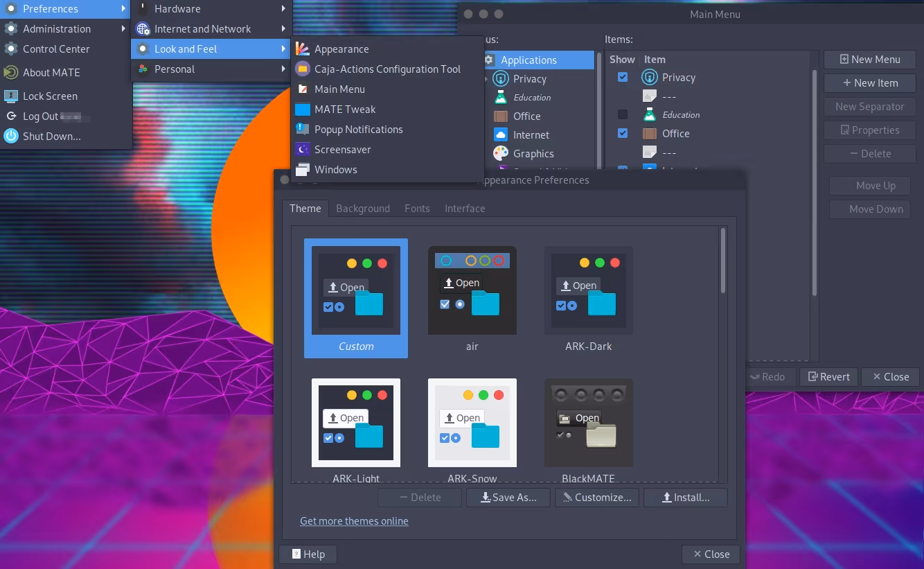Select the Graphics palette icon in the Menus tree
924x569 pixels.
point(500,154)
